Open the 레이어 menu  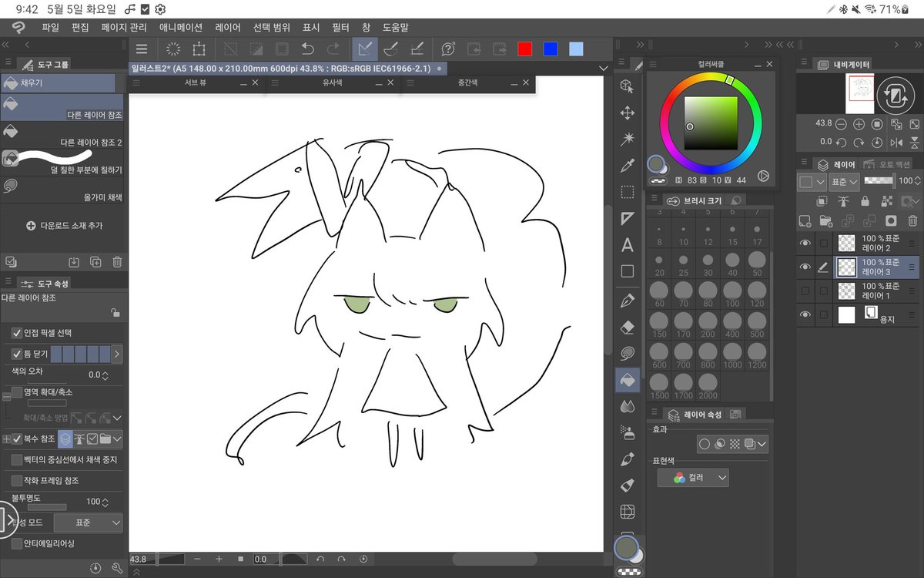tap(228, 28)
